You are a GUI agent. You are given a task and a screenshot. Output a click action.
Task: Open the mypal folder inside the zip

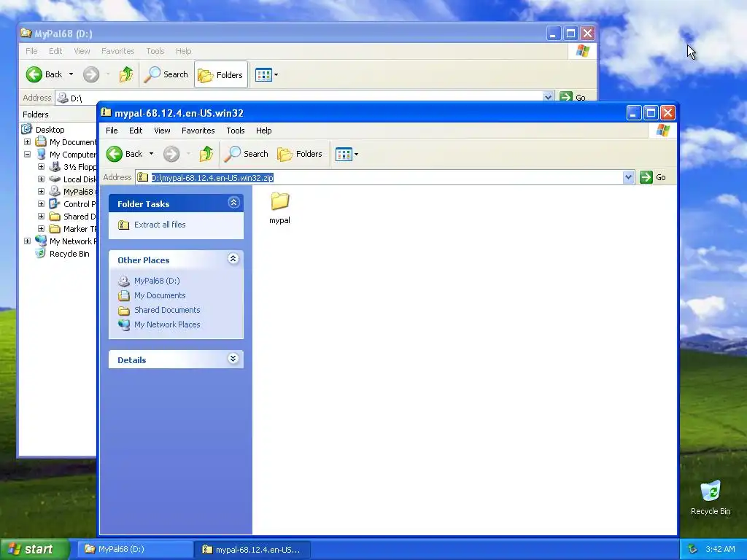pos(279,208)
